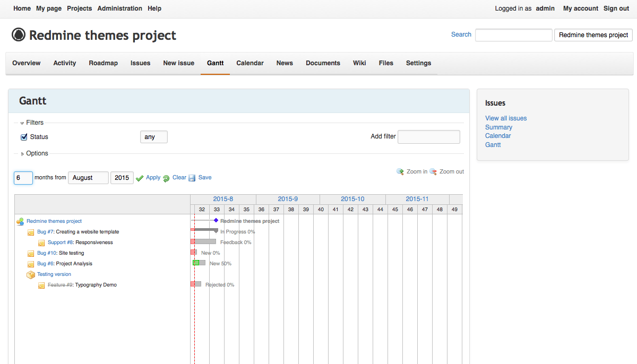Image resolution: width=637 pixels, height=364 pixels.
Task: Open the Overview tab
Action: click(27, 63)
